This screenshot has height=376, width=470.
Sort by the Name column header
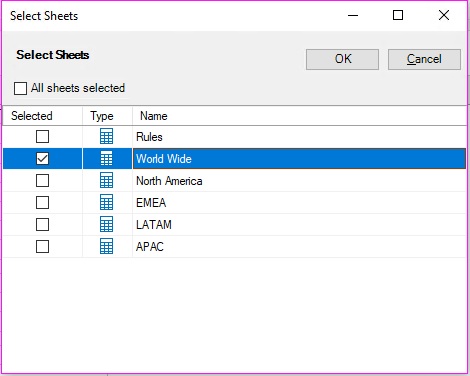pos(299,116)
